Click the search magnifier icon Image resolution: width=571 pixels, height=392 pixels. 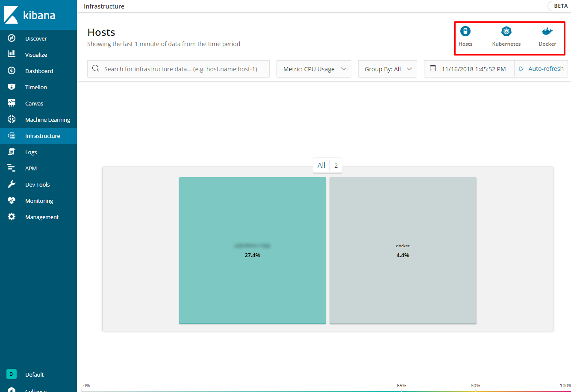click(x=96, y=69)
